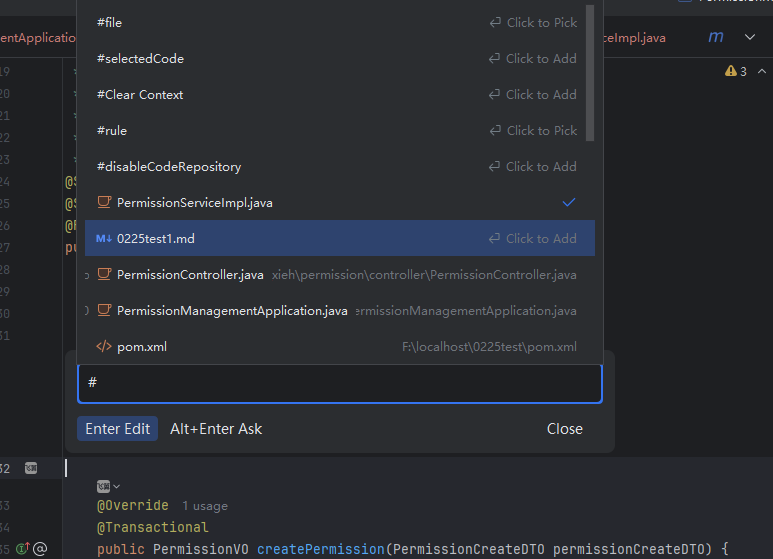Expand the inline chevron above @Override

click(x=108, y=486)
